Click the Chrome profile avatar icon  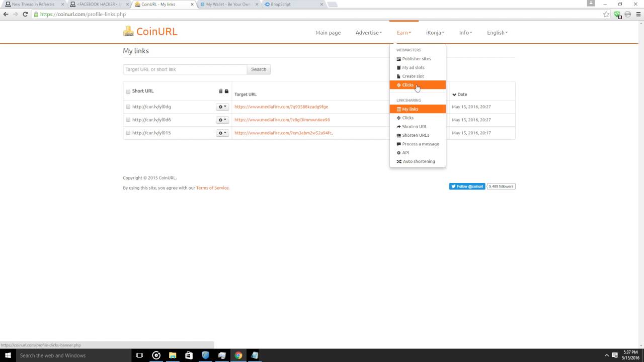[591, 4]
